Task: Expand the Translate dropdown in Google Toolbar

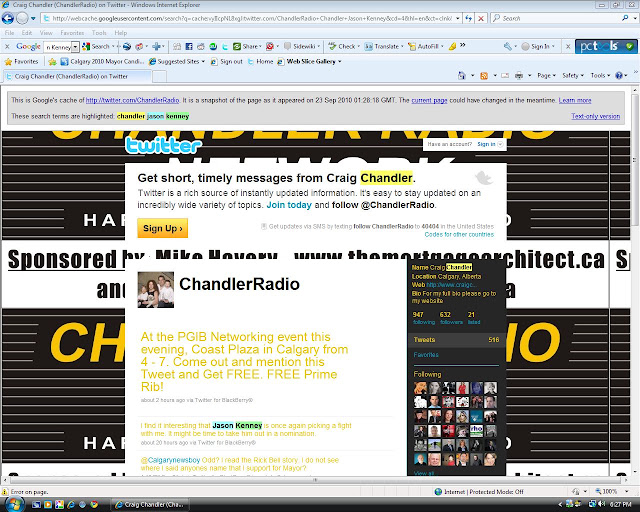Action: 402,47
